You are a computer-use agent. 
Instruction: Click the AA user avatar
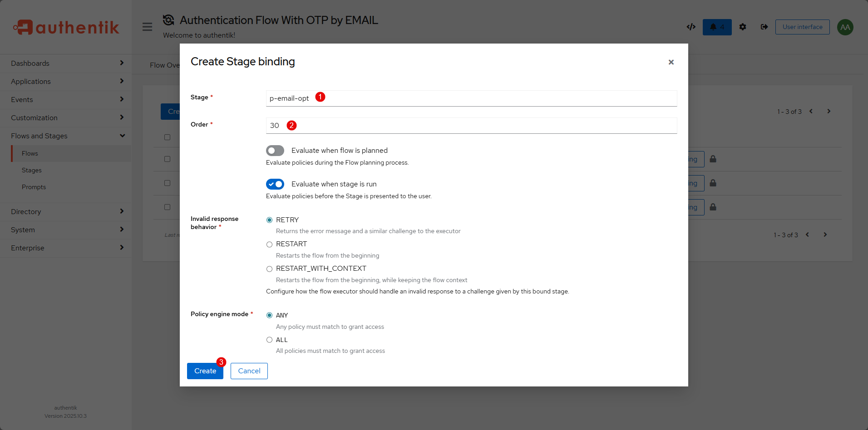[845, 27]
